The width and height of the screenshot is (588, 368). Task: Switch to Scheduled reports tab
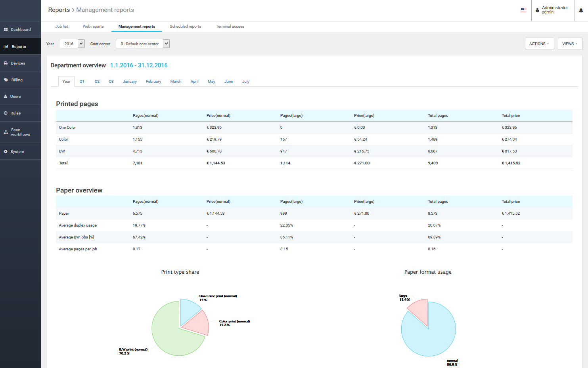pos(185,27)
